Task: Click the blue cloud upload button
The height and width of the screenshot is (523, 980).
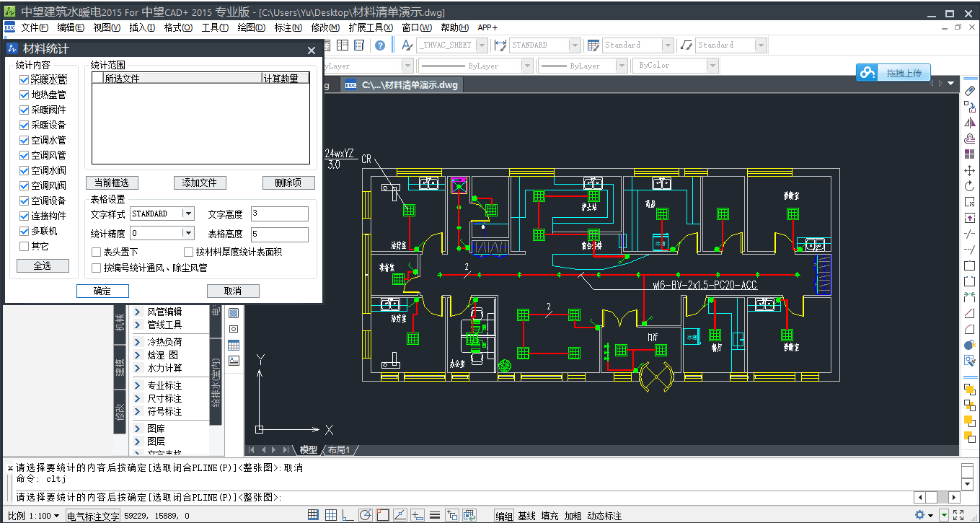Action: (x=893, y=73)
